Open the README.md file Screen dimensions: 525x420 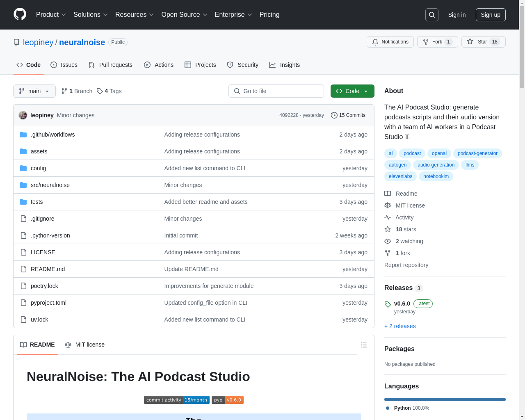(48, 269)
